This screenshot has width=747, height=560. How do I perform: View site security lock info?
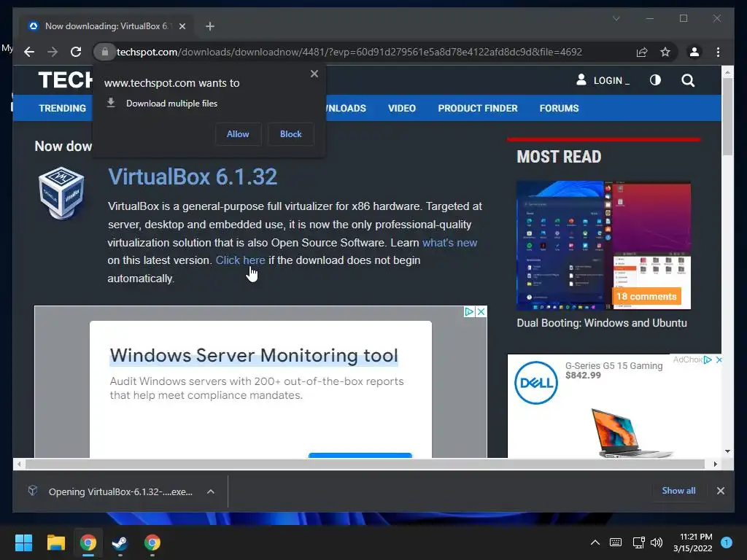tap(105, 52)
